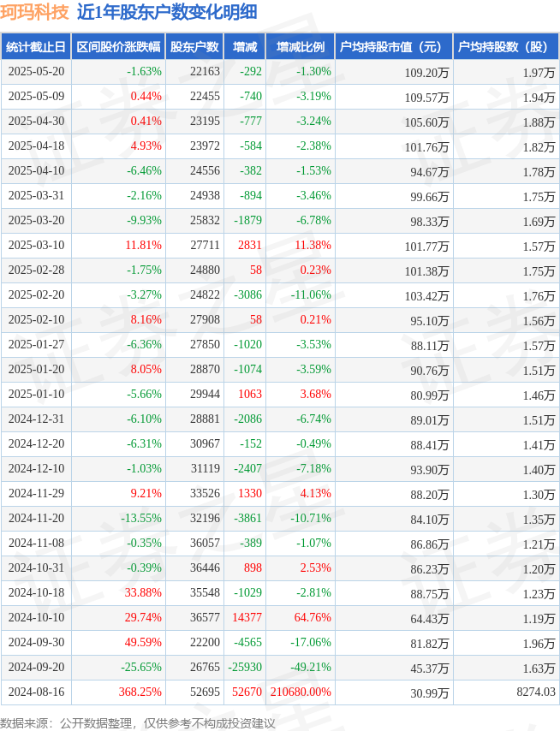Click the 210680.00% change ratio cell

(x=301, y=692)
